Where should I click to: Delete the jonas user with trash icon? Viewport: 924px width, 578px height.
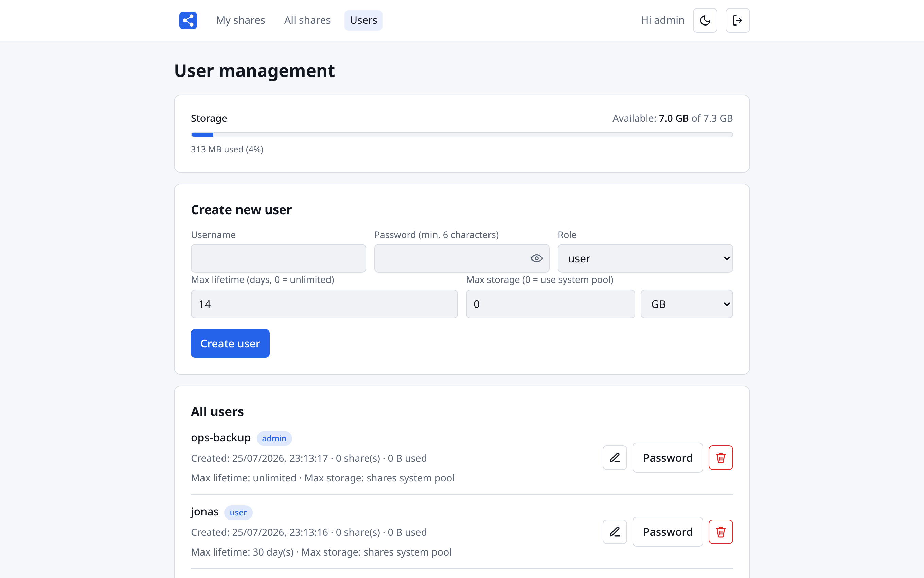click(721, 532)
